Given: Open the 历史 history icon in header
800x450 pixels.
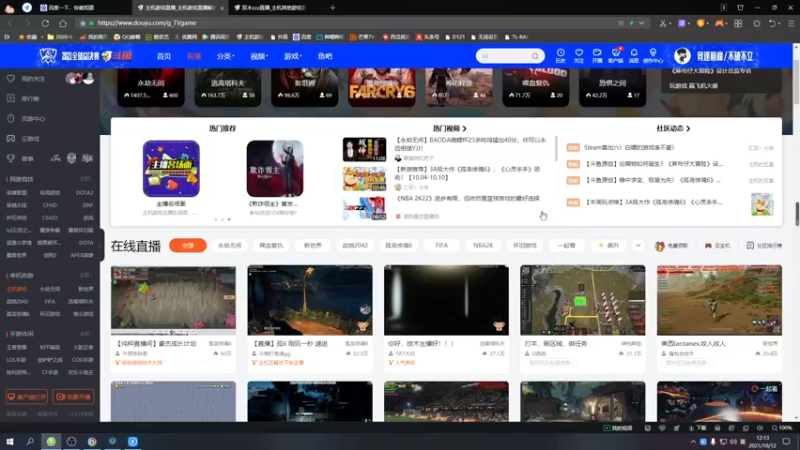Looking at the screenshot, I should pyautogui.click(x=560, y=56).
